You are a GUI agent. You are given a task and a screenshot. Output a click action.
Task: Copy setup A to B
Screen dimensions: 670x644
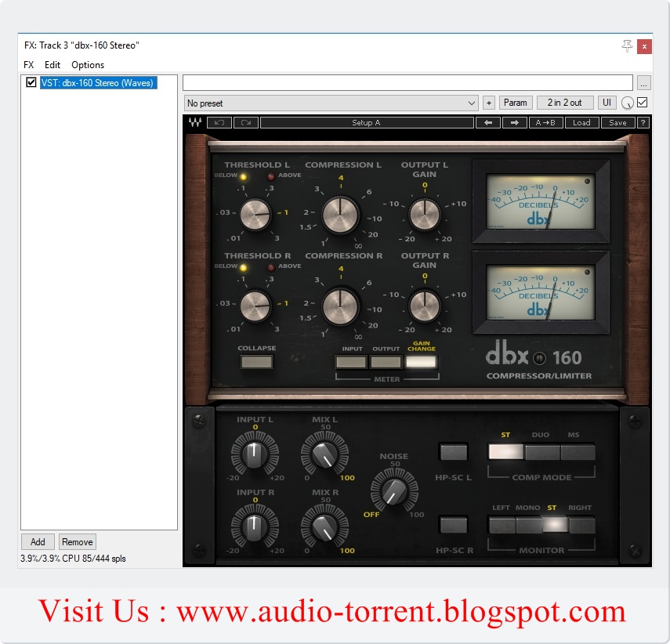(545, 123)
